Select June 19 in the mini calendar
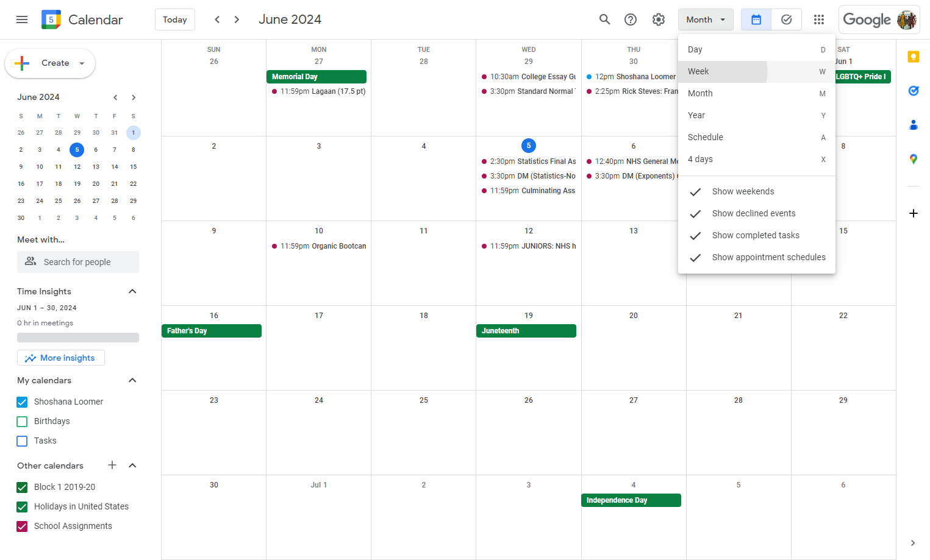Viewport: 930px width, 560px height. coord(77,183)
